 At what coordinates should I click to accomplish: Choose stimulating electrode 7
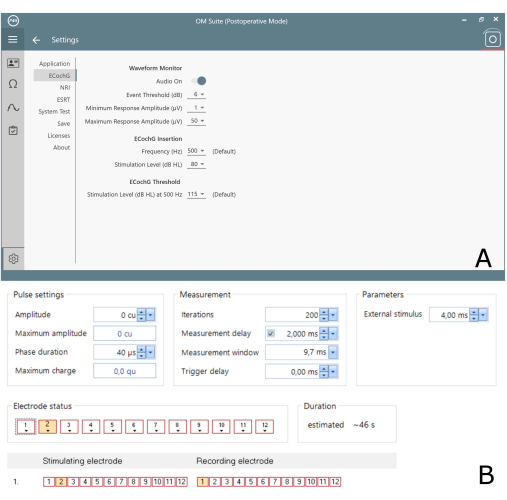tap(121, 482)
